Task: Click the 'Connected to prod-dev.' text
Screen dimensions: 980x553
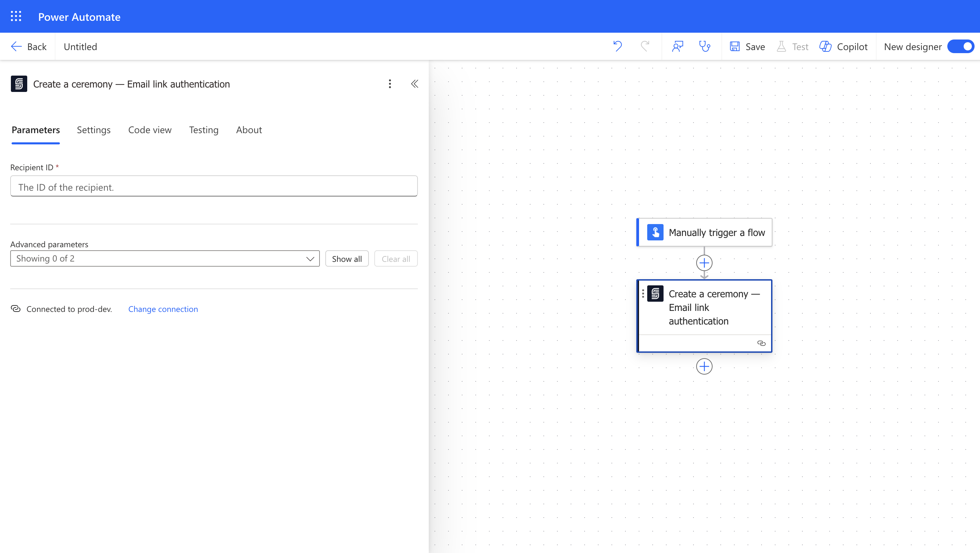Action: [69, 309]
